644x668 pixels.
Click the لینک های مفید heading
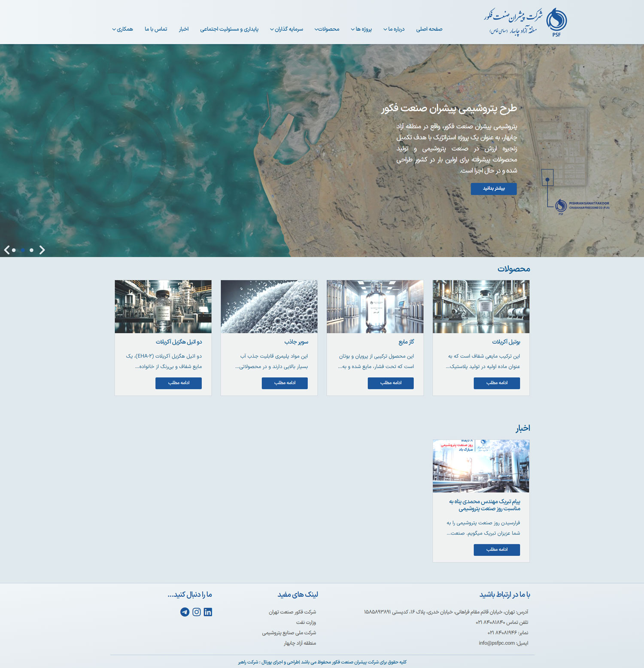[x=298, y=595]
